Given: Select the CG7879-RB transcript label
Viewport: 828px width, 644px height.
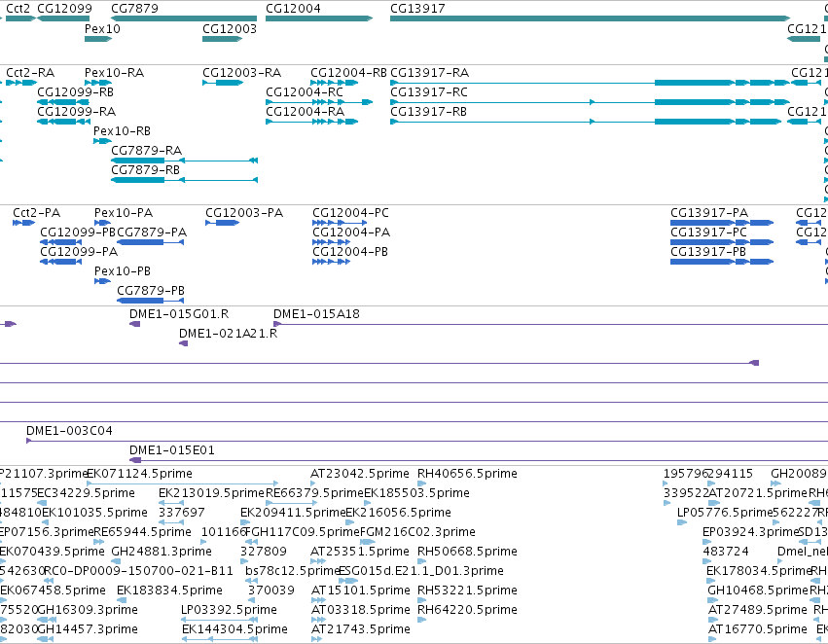Looking at the screenshot, I should click(x=145, y=170).
